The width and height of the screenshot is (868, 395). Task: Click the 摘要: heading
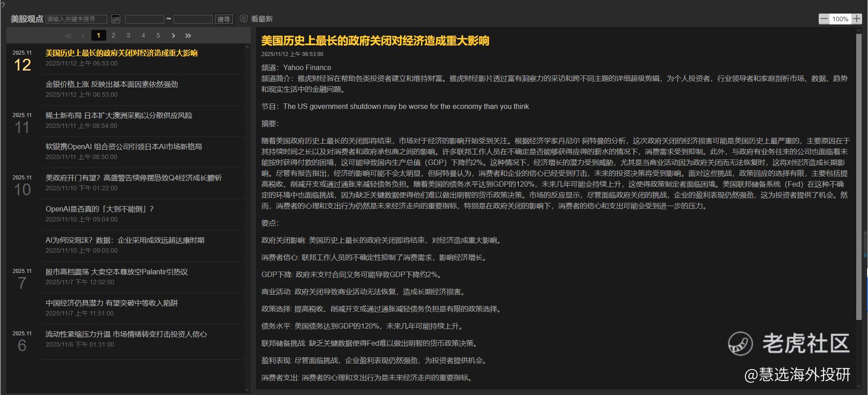pyautogui.click(x=270, y=123)
